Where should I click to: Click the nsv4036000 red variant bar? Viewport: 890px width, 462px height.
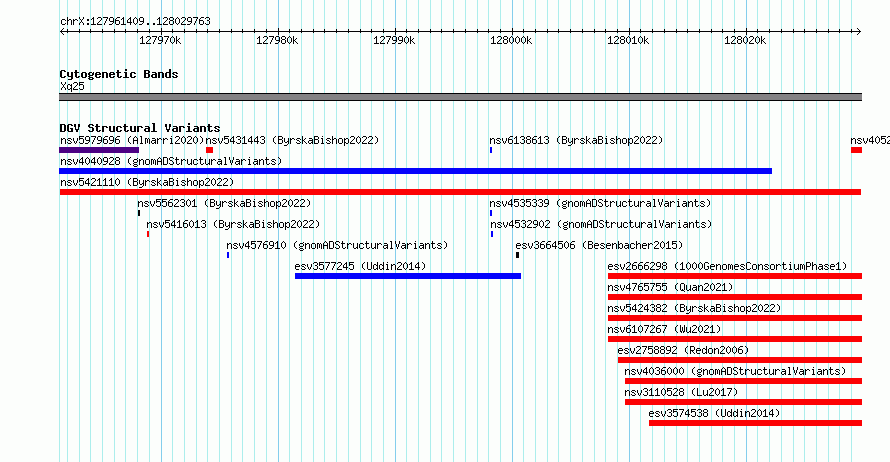click(x=744, y=381)
